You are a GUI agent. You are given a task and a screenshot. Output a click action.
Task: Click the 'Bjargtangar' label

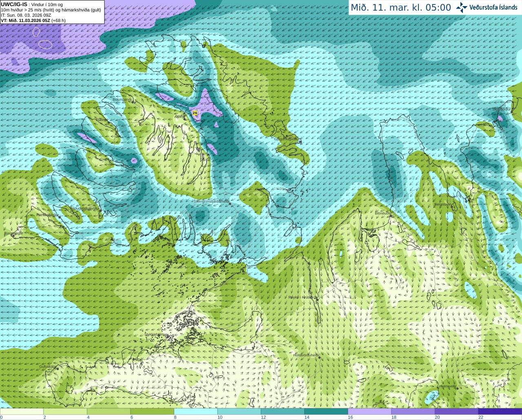point(13,233)
